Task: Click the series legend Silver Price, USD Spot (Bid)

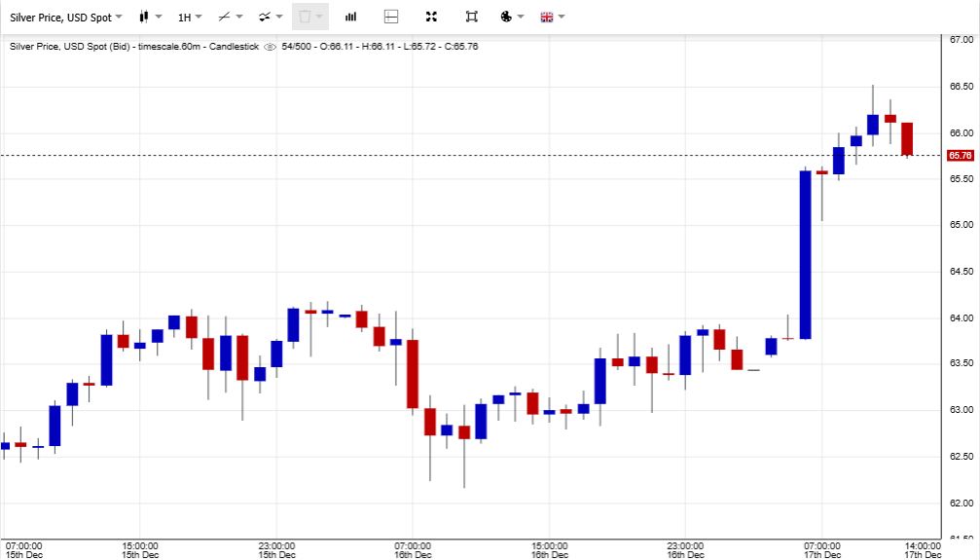Action: (x=70, y=47)
